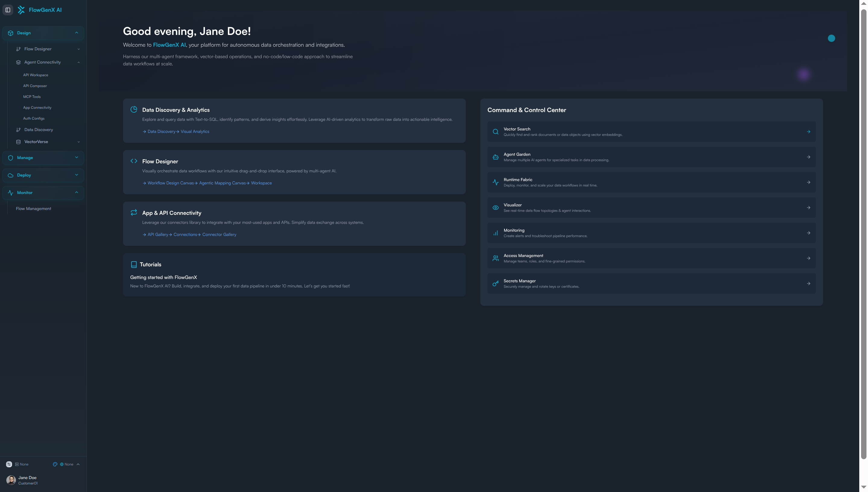Click the Visualizer eye icon
The height and width of the screenshot is (492, 868).
(x=495, y=208)
